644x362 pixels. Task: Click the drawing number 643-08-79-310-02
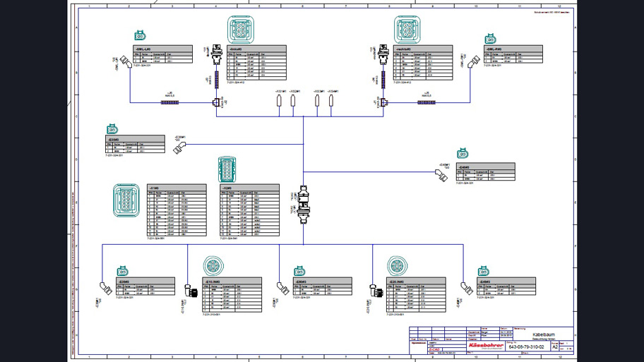[526, 347]
